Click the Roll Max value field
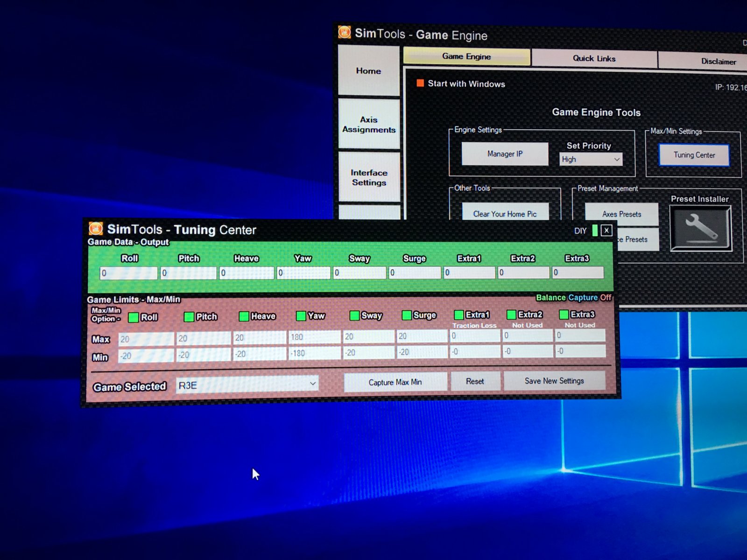 coord(146,339)
